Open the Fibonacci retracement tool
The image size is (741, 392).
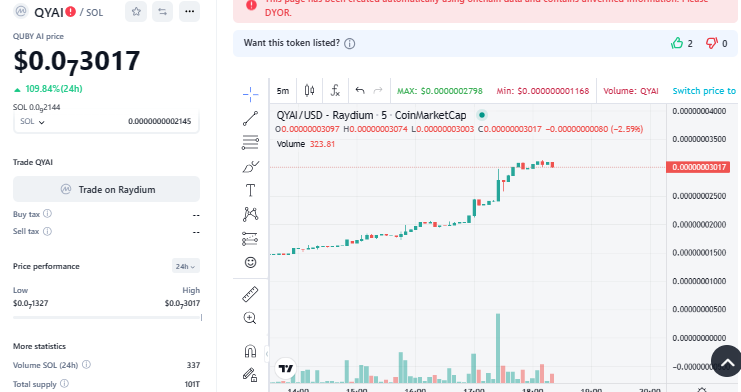pos(250,142)
